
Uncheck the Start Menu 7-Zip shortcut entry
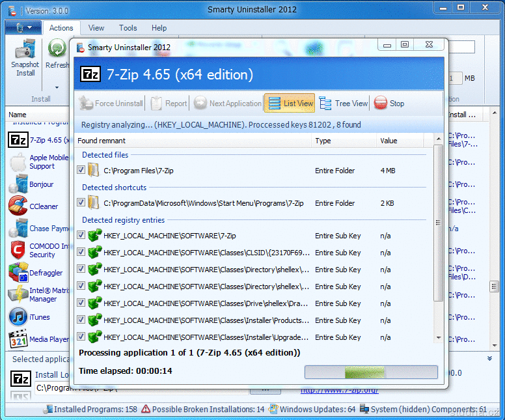click(x=81, y=203)
